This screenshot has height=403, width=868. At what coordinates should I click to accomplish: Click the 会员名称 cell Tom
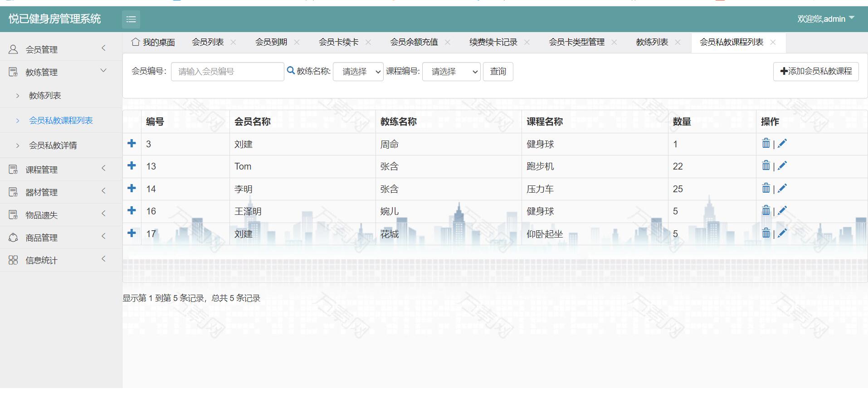tap(243, 166)
